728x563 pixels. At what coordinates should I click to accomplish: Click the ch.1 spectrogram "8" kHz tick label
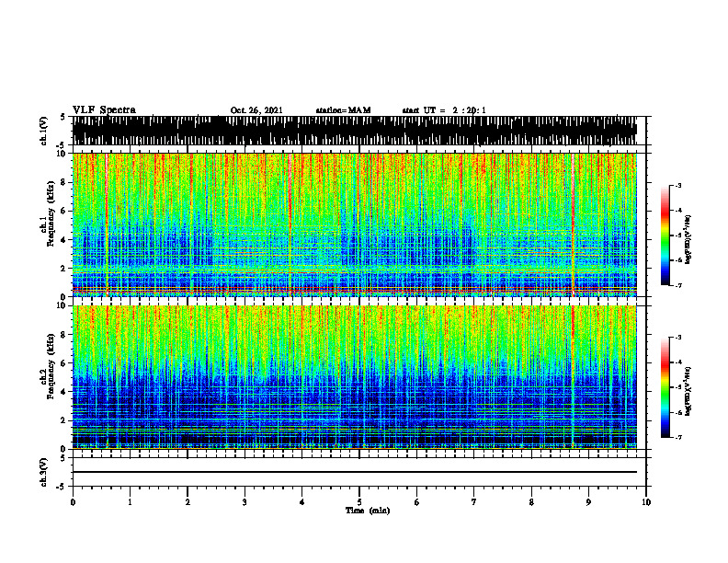[x=63, y=182]
